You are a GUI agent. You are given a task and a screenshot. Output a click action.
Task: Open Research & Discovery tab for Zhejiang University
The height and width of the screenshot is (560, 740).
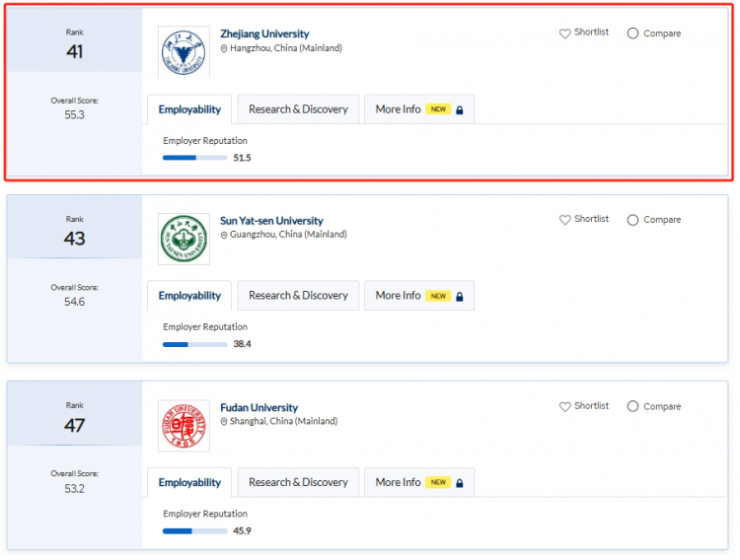coord(298,109)
